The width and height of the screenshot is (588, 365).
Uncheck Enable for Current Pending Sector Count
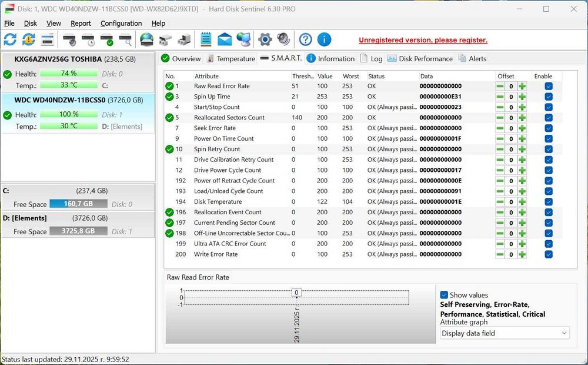point(549,223)
